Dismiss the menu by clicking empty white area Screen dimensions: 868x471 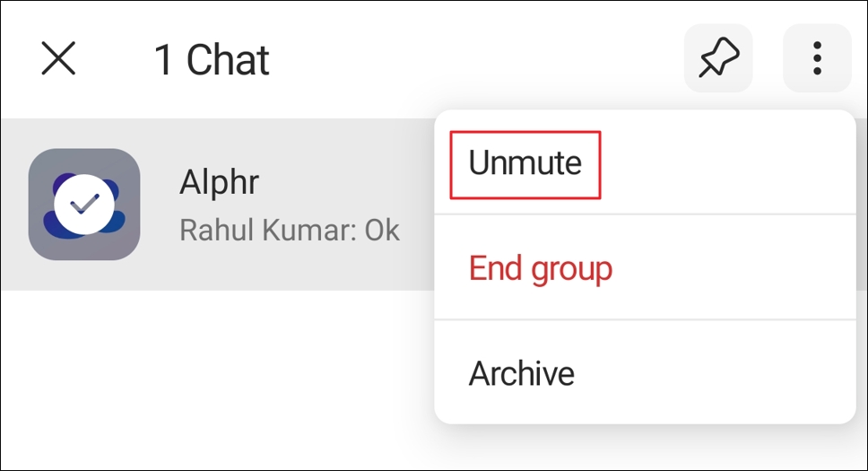coord(215,377)
